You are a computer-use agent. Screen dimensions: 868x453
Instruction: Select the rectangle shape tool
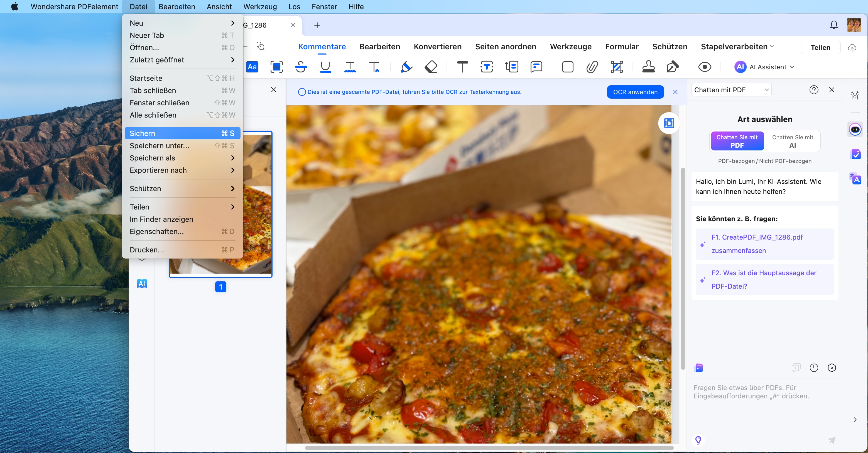[x=568, y=67]
